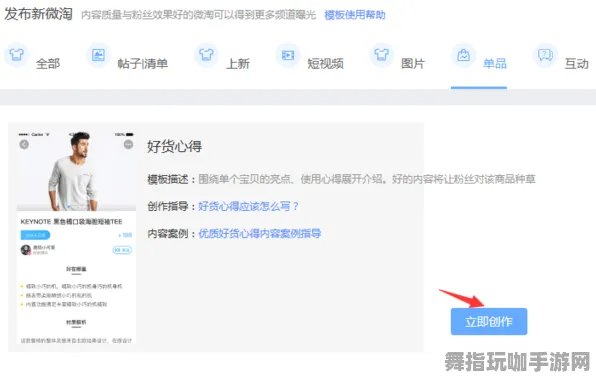Viewport: 596px width, 380px height.
Task: Click the blue tag button under product title
Action: (x=35, y=235)
